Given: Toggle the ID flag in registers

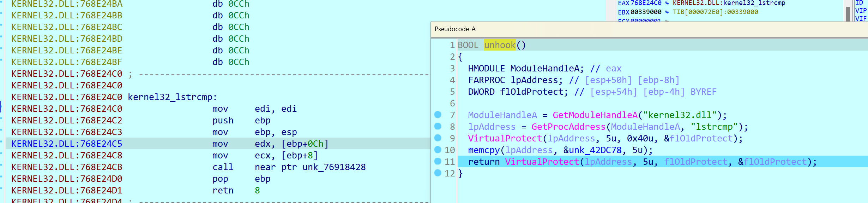Looking at the screenshot, I should (x=859, y=3).
